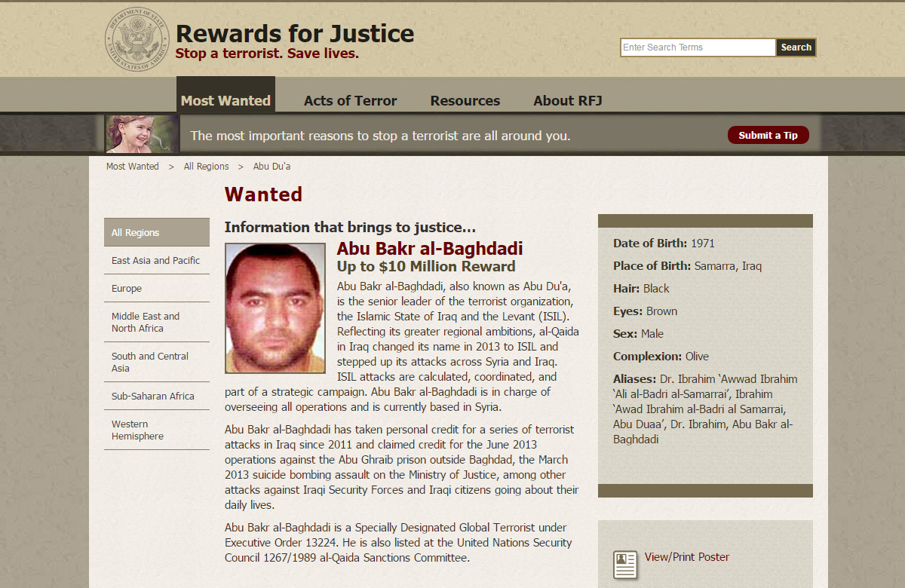Select South and Central Asia region
905x588 pixels.
(157, 362)
